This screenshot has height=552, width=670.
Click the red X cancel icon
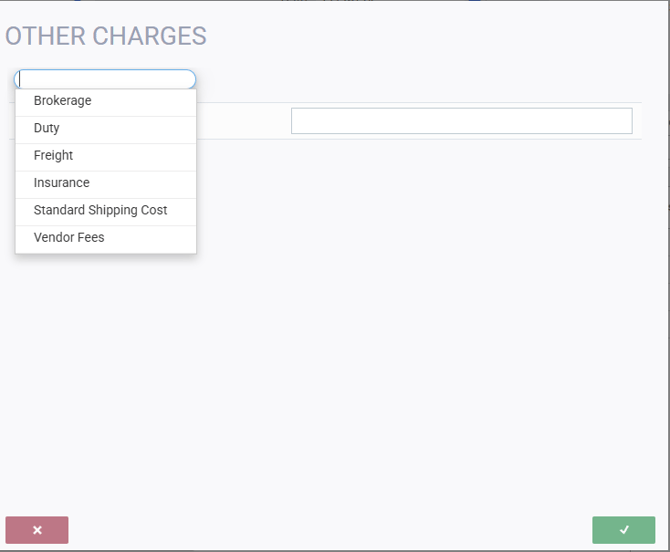[x=37, y=530]
